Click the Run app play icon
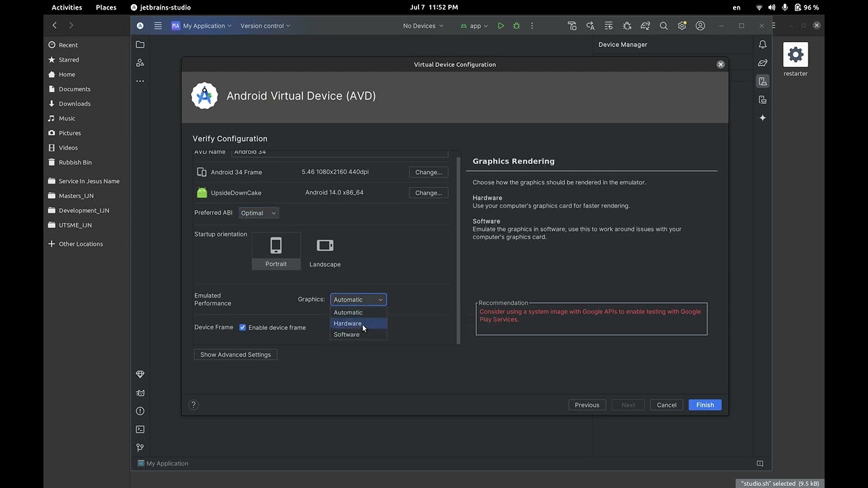This screenshot has height=488, width=868. tap(500, 26)
